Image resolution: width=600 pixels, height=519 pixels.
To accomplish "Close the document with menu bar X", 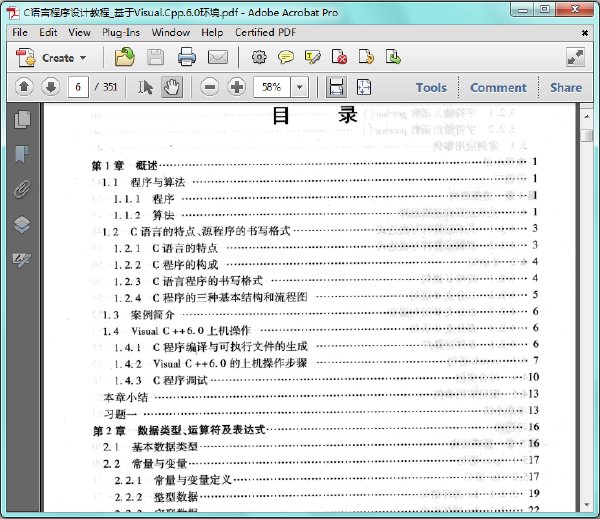I will [x=585, y=33].
